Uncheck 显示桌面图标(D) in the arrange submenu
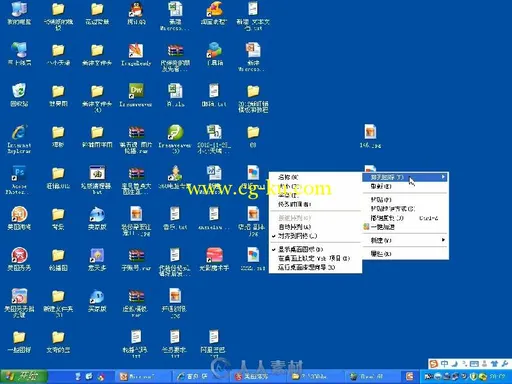The height and width of the screenshot is (384, 512). tap(315, 249)
